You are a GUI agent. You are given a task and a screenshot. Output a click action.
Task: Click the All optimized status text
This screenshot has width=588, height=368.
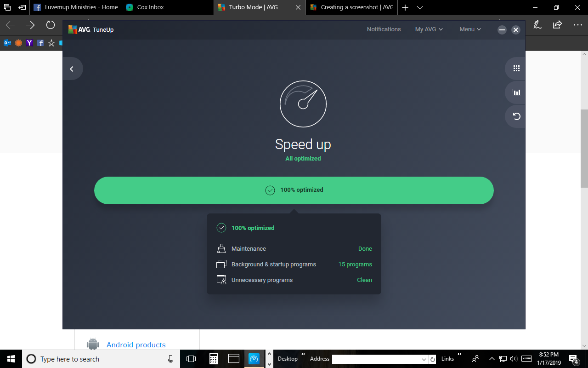tap(303, 159)
